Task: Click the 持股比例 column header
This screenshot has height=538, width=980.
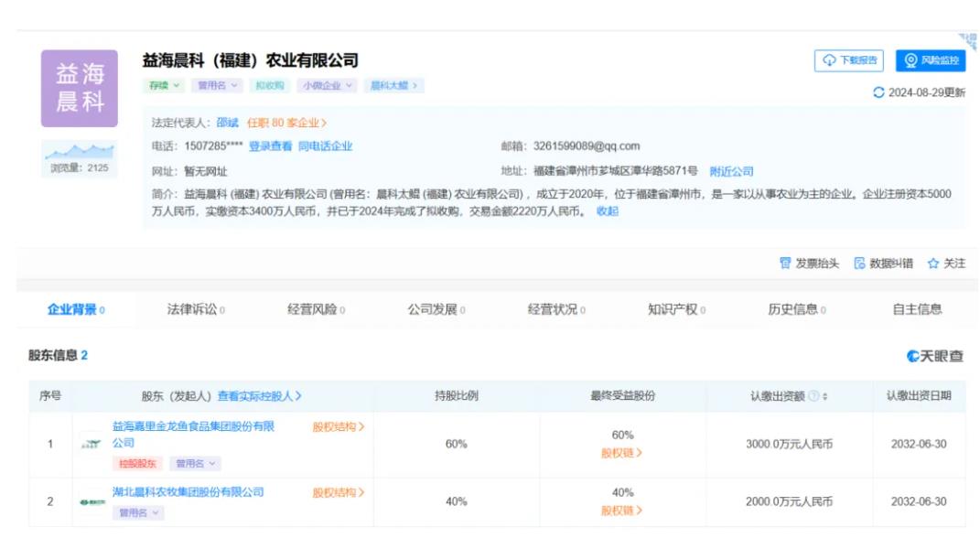Action: pos(457,396)
